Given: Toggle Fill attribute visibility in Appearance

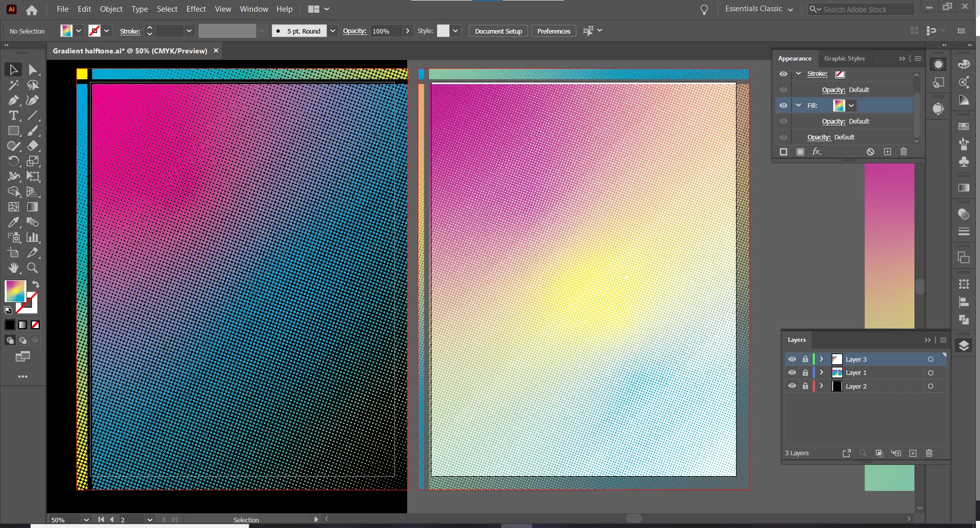Looking at the screenshot, I should pyautogui.click(x=783, y=105).
